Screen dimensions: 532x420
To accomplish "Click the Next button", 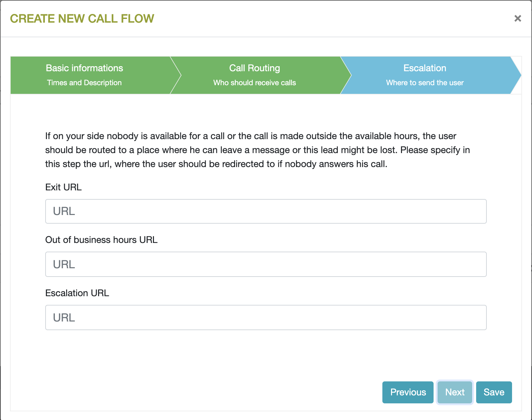I will (455, 392).
